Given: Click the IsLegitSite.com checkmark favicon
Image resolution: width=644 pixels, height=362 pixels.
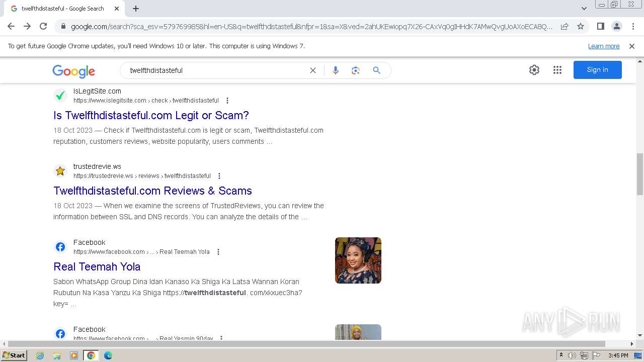Looking at the screenshot, I should [x=60, y=96].
